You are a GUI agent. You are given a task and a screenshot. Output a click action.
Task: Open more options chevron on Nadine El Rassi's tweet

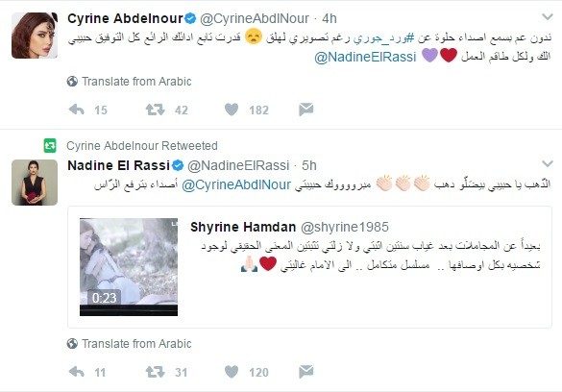point(548,163)
